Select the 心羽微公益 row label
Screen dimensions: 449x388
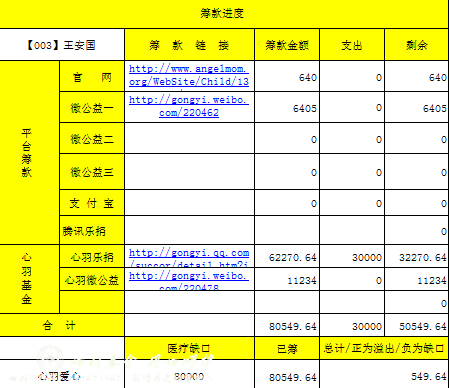click(x=92, y=279)
